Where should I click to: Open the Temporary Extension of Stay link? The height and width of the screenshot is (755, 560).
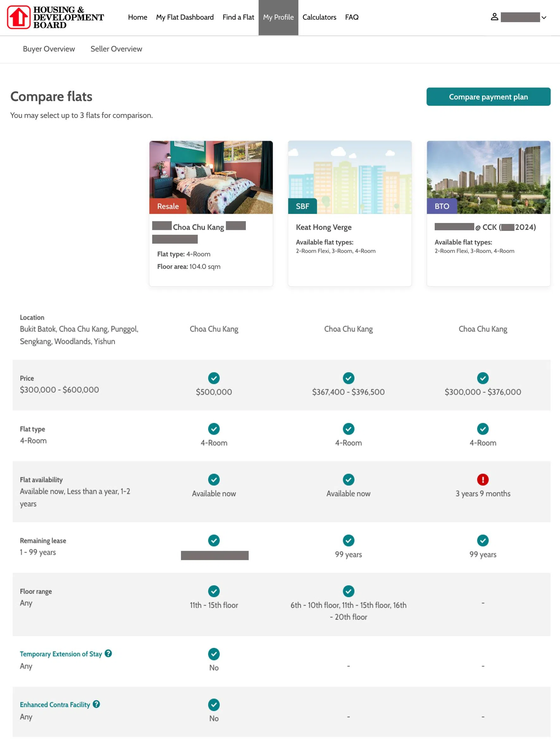tap(61, 654)
